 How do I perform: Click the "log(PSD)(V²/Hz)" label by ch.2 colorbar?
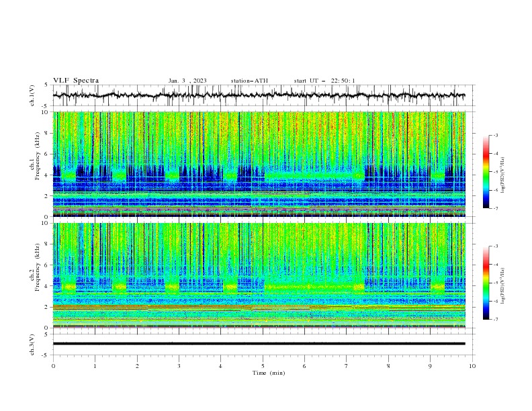(x=503, y=286)
